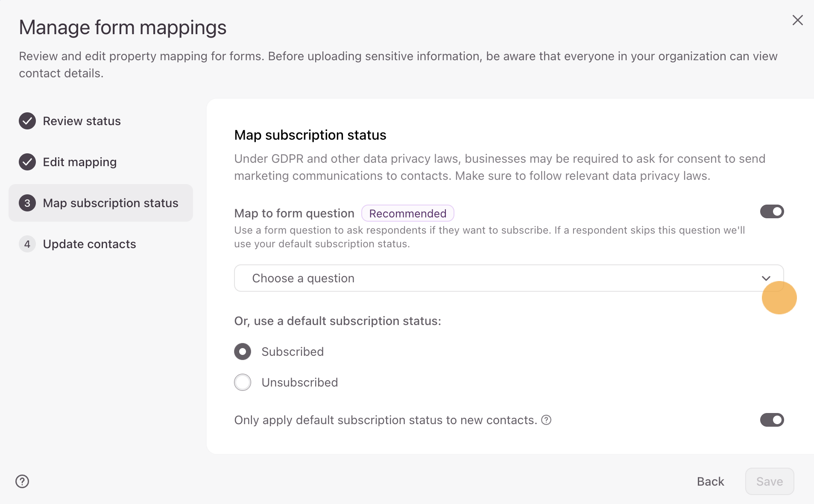The height and width of the screenshot is (504, 814).
Task: Disable the Map to form question toggle
Action: click(772, 211)
